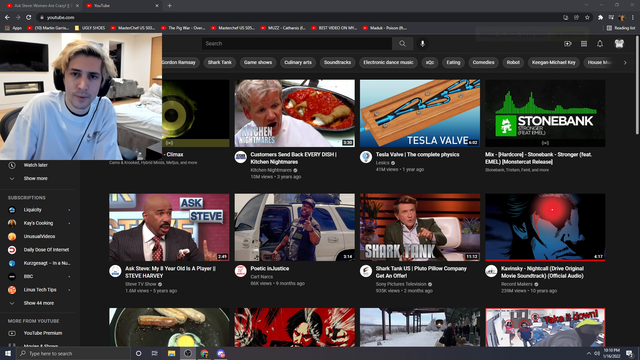Open the account avatar menu
Viewport: 640px width, 360px height.
[x=619, y=44]
